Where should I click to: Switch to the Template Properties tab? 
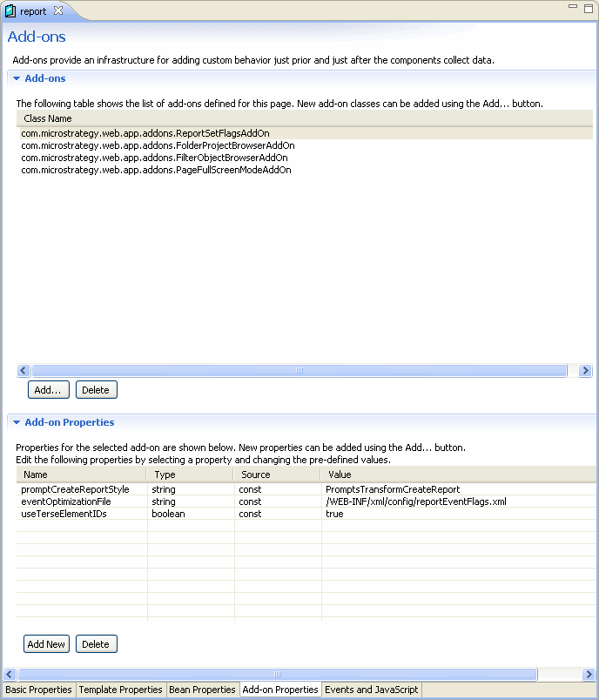pos(120,690)
